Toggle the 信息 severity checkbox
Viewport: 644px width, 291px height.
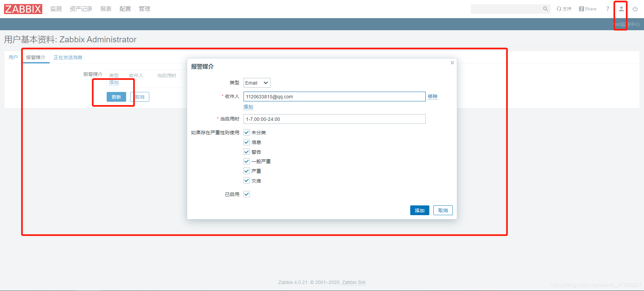coord(247,142)
